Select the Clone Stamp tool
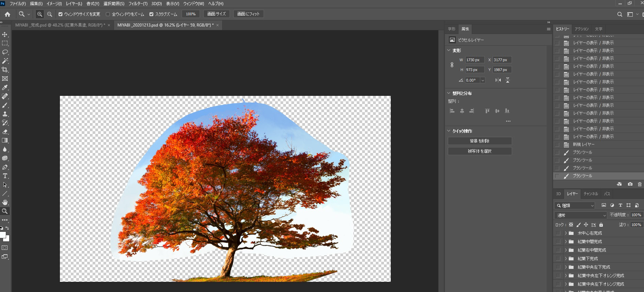This screenshot has width=644, height=292. click(5, 114)
